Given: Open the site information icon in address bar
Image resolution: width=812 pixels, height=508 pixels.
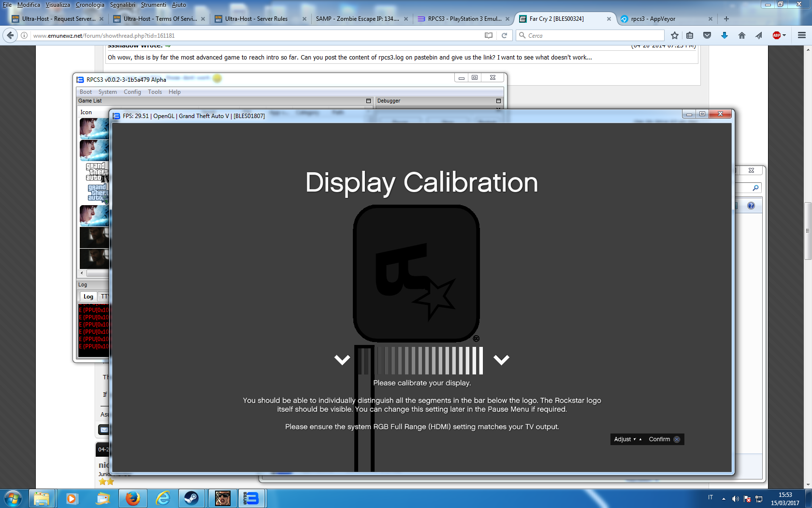Looking at the screenshot, I should point(24,35).
